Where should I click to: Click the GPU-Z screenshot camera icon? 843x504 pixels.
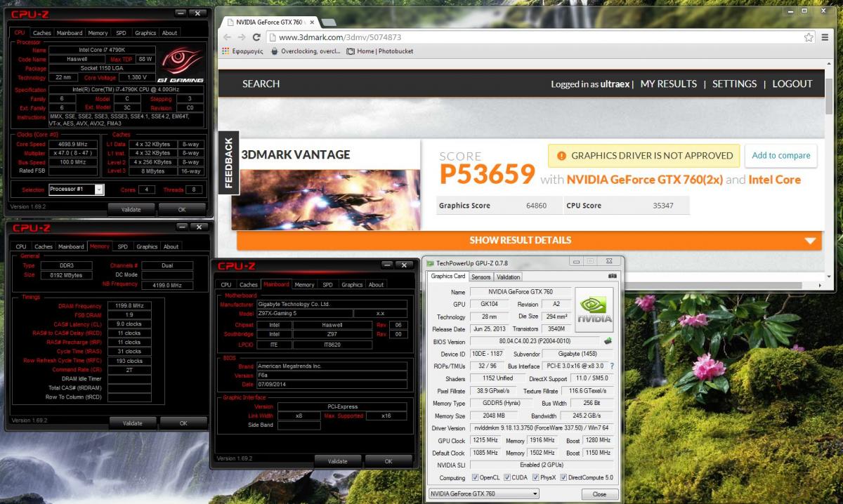pyautogui.click(x=612, y=277)
